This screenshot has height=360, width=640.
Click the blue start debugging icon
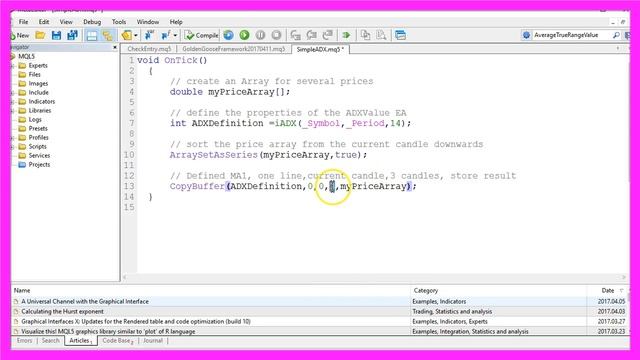click(229, 36)
